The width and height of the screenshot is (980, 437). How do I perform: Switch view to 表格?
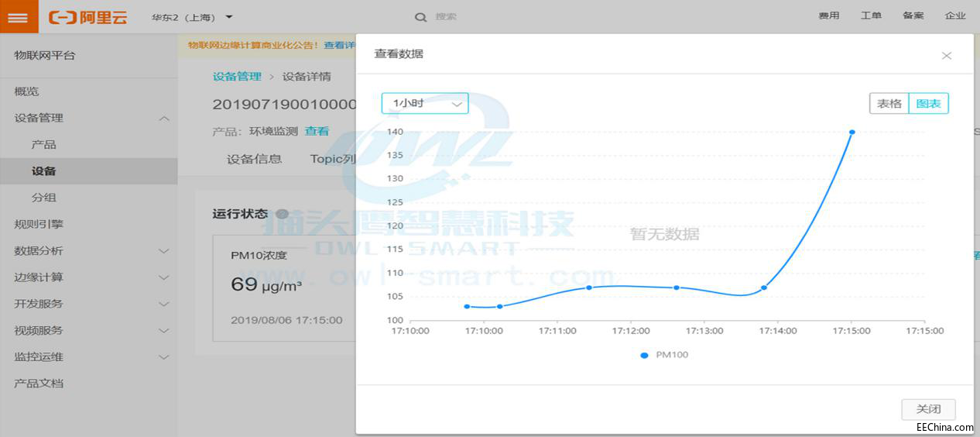[x=889, y=104]
